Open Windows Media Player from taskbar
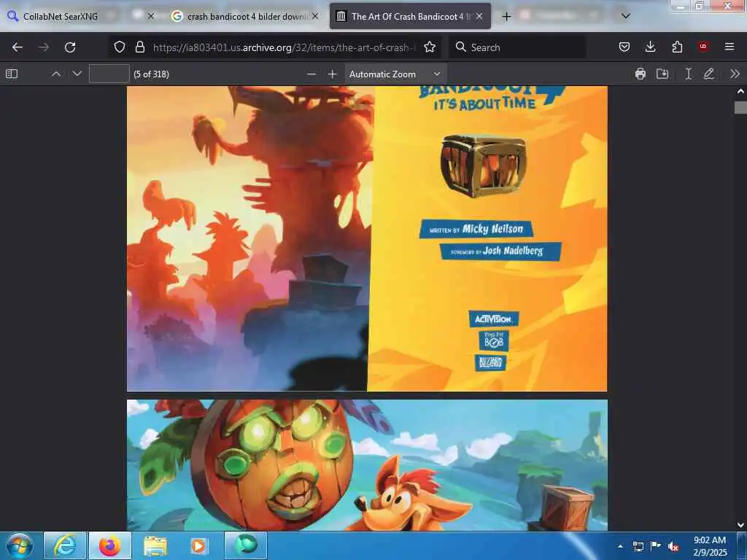The image size is (747, 560). [200, 545]
